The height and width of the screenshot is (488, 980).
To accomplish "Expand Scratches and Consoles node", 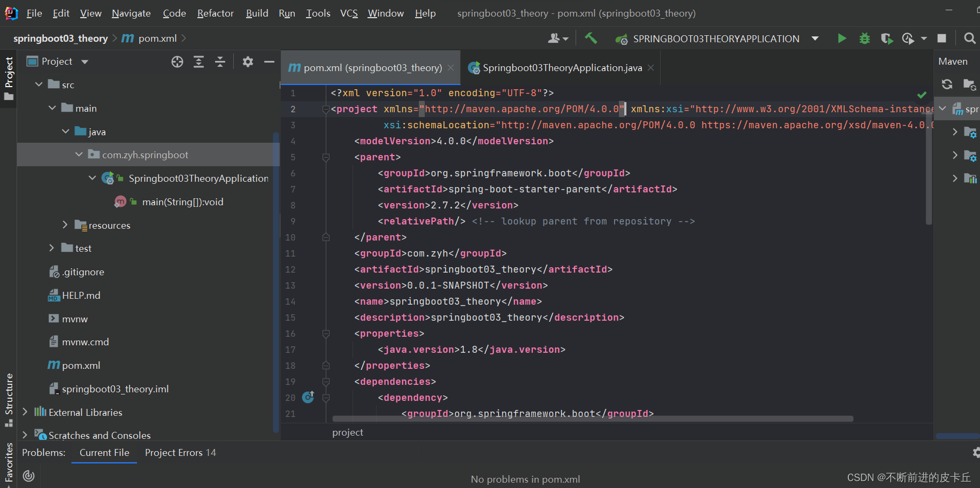I will pyautogui.click(x=25, y=435).
